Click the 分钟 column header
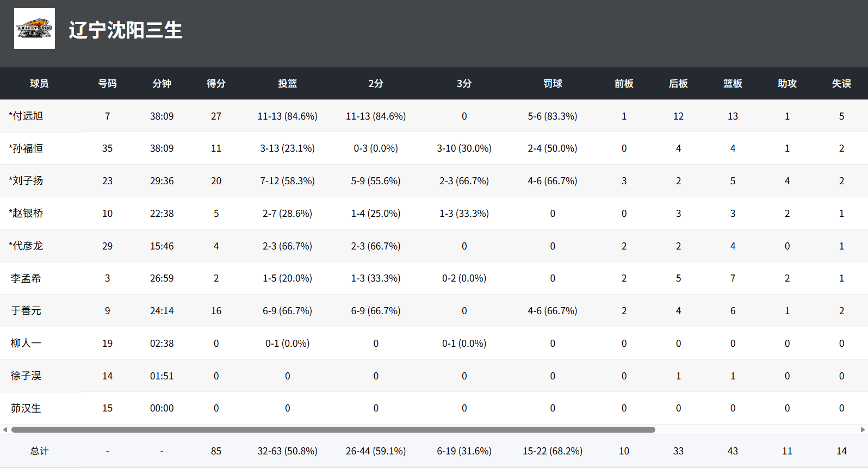Image resolution: width=868 pixels, height=468 pixels. pyautogui.click(x=162, y=84)
